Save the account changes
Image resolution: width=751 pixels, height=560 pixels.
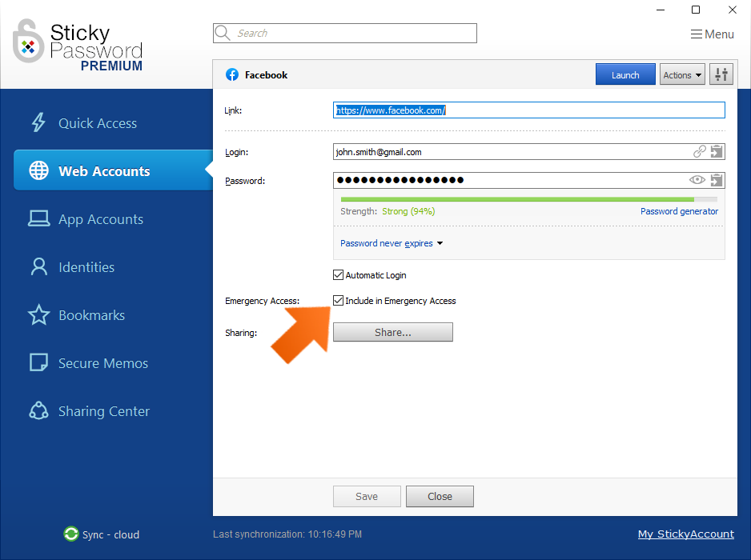pos(367,496)
